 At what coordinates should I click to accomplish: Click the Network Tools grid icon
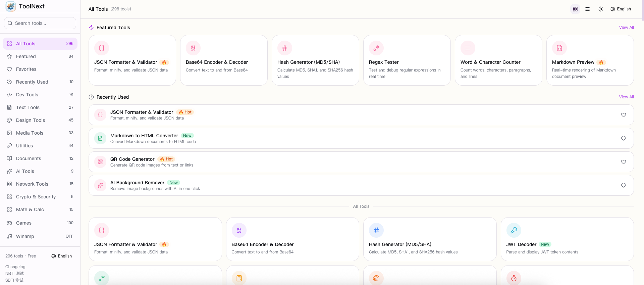[x=9, y=184]
